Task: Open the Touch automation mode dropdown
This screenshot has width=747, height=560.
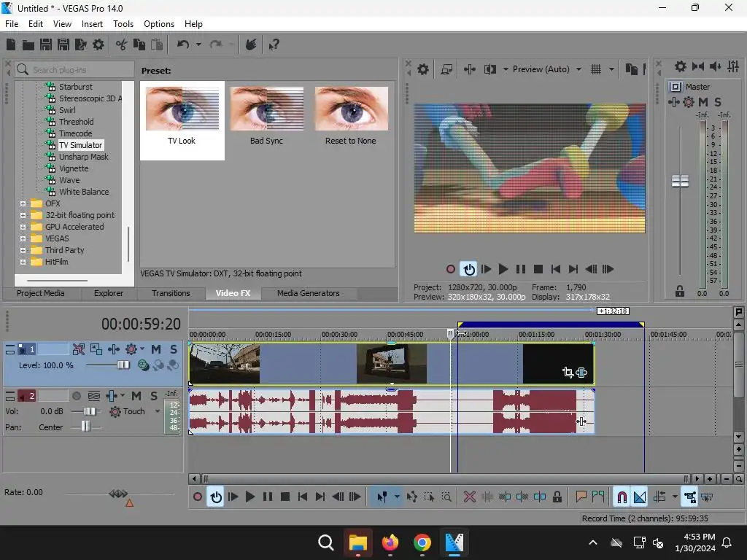Action: 158,411
